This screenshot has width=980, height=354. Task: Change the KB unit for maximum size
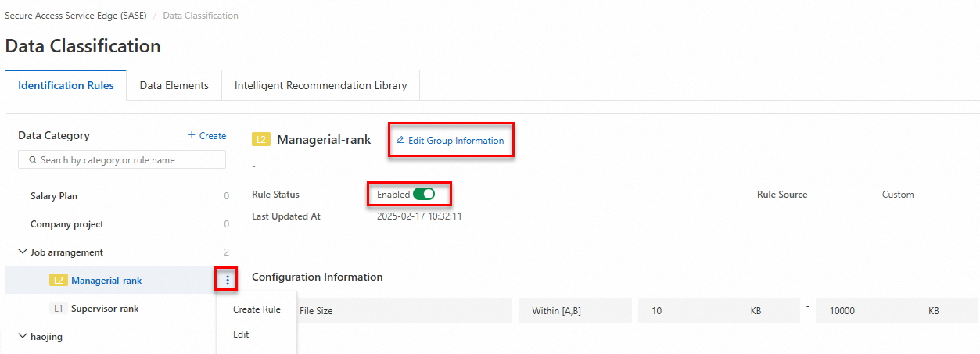[x=933, y=310]
